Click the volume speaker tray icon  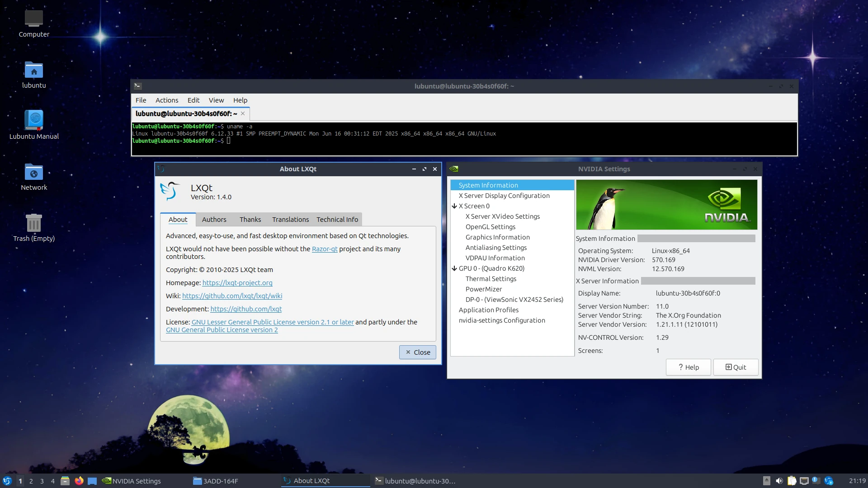click(779, 481)
